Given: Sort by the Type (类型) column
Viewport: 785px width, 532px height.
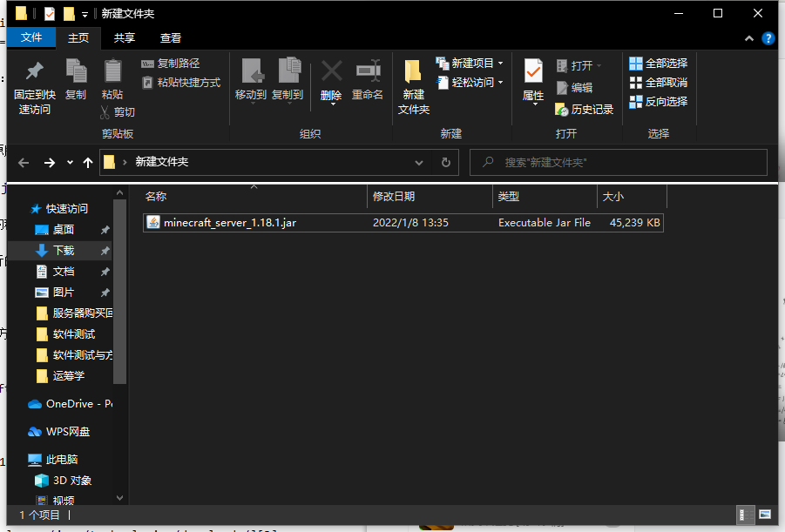Looking at the screenshot, I should (x=545, y=196).
